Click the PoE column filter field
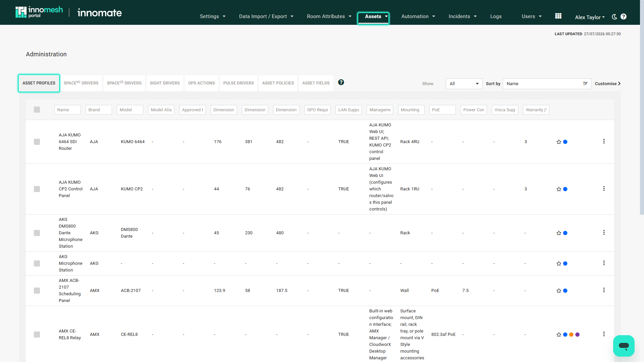 click(442, 110)
